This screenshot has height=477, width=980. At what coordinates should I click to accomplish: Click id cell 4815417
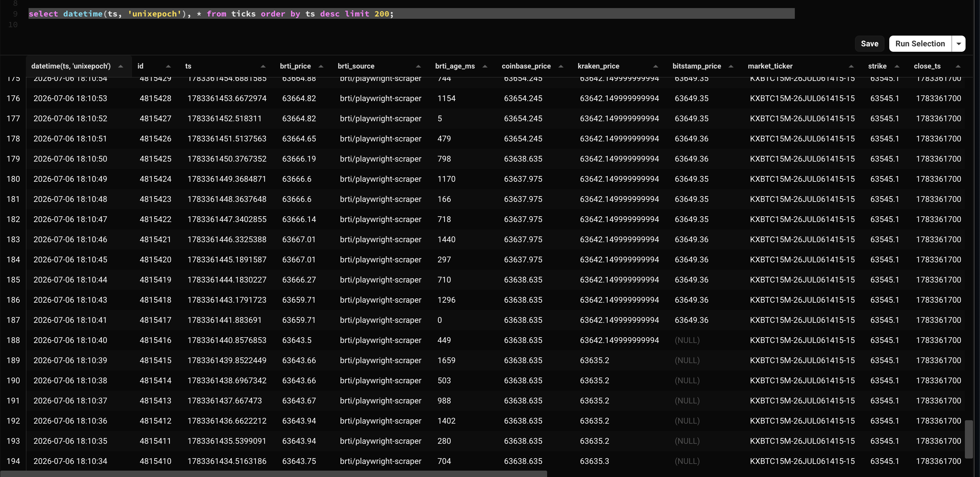click(x=155, y=320)
